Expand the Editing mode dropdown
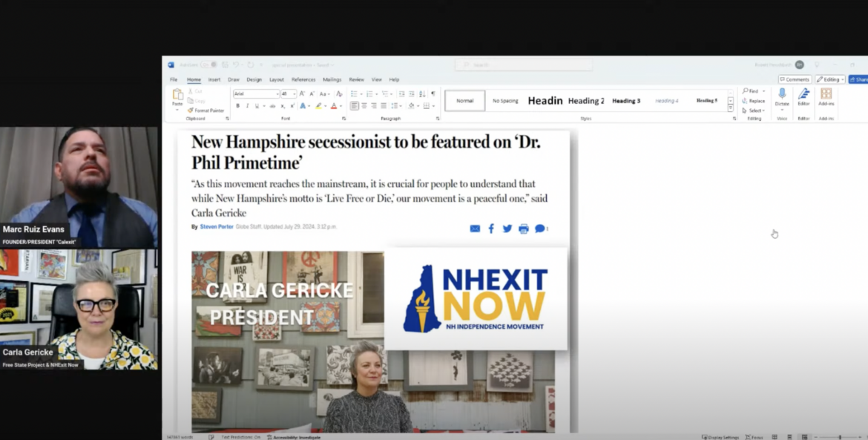 [x=829, y=79]
